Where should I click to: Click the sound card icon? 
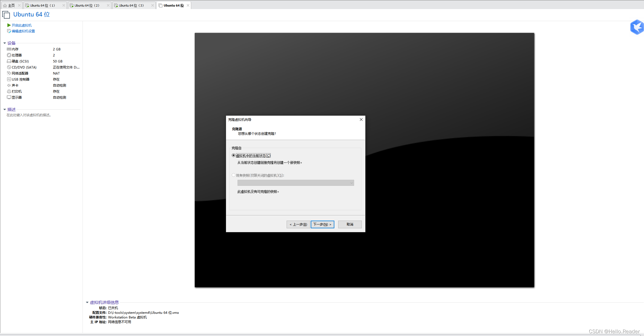[9, 86]
